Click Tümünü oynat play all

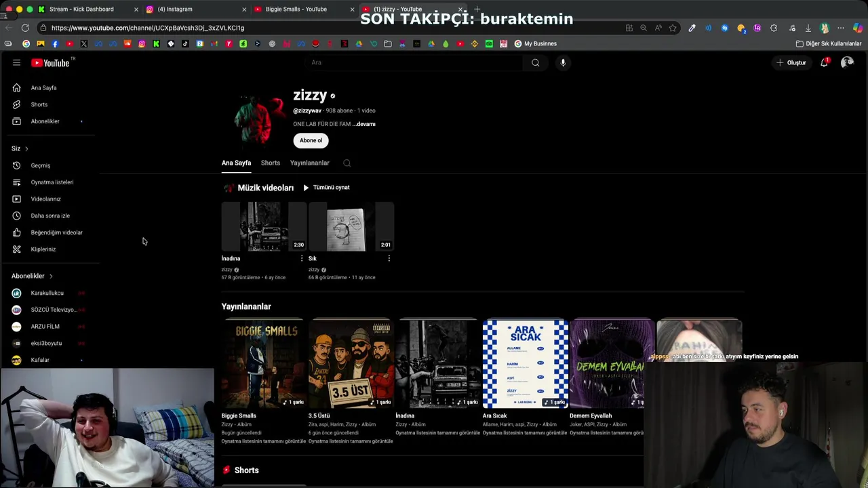[x=326, y=188]
